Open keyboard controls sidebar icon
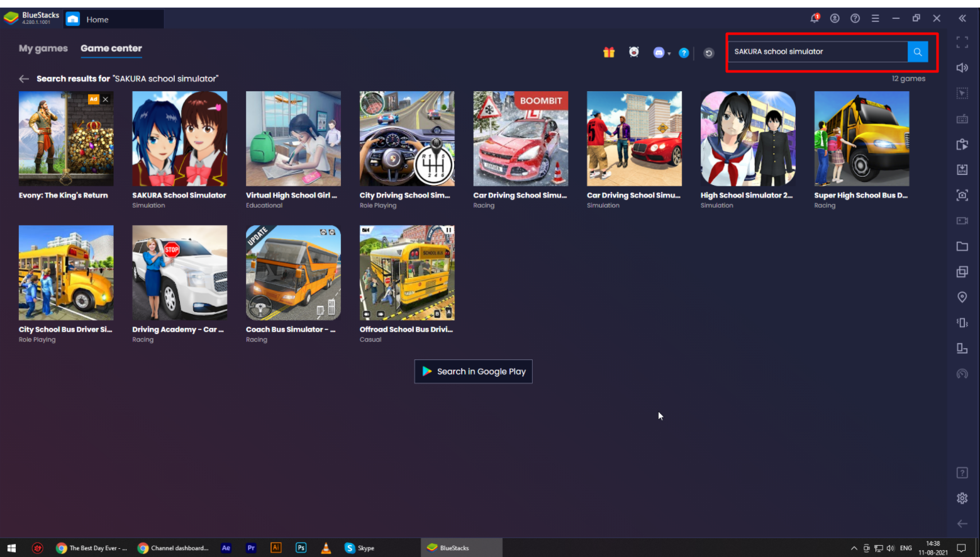 [962, 119]
